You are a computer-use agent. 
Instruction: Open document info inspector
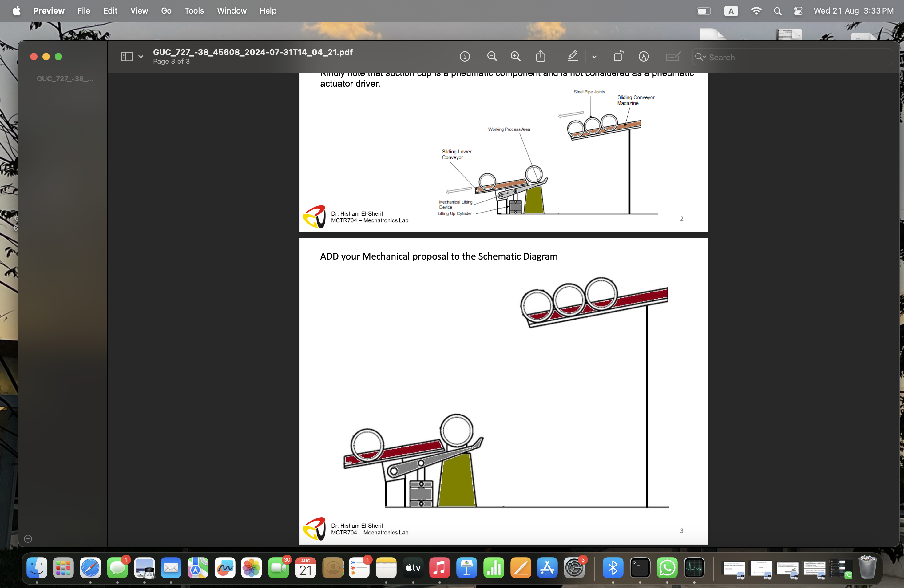coord(465,56)
